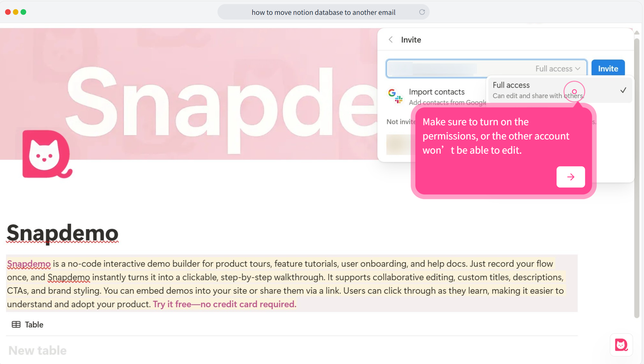The height and width of the screenshot is (364, 644).
Task: Switch to the Table view tab
Action: [x=28, y=325]
